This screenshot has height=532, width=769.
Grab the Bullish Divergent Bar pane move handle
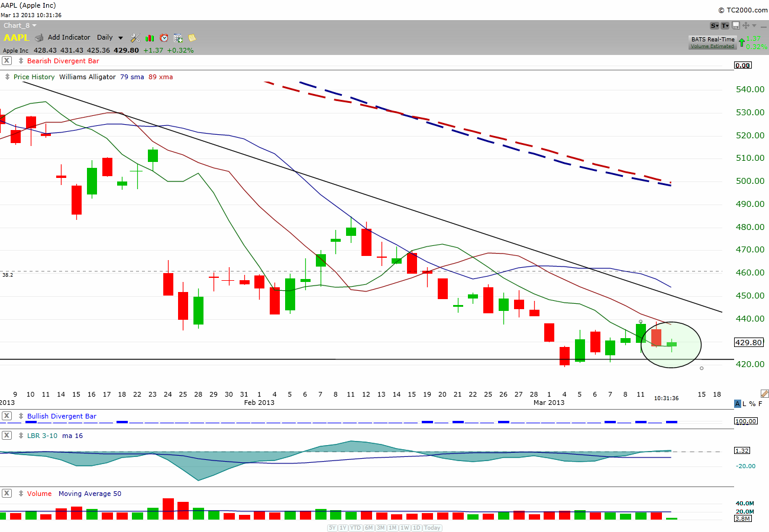click(21, 416)
